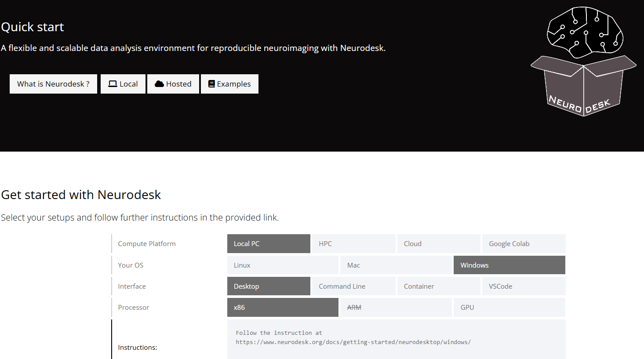Select Google Colab compute platform
644x359 pixels.
524,243
